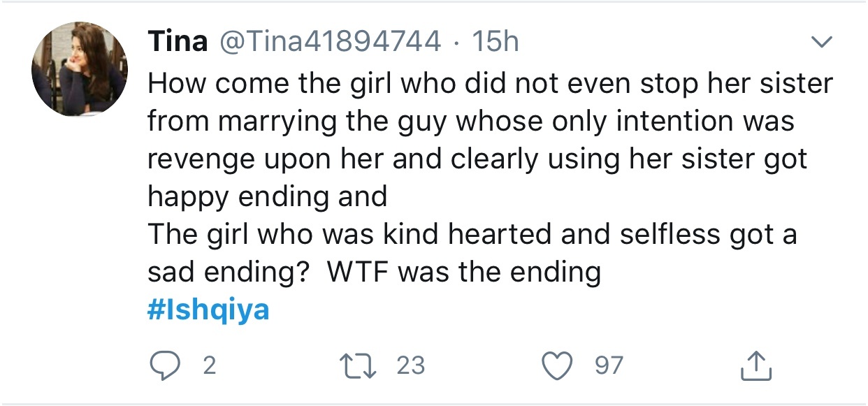The width and height of the screenshot is (868, 406).
Task: Click the 15h timestamp
Action: [x=496, y=42]
